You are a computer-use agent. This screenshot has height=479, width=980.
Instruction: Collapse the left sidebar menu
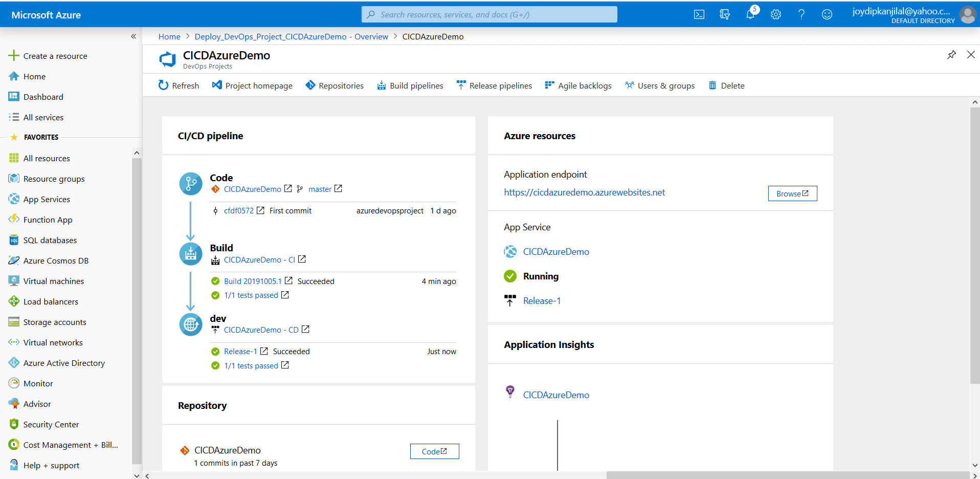[x=133, y=36]
